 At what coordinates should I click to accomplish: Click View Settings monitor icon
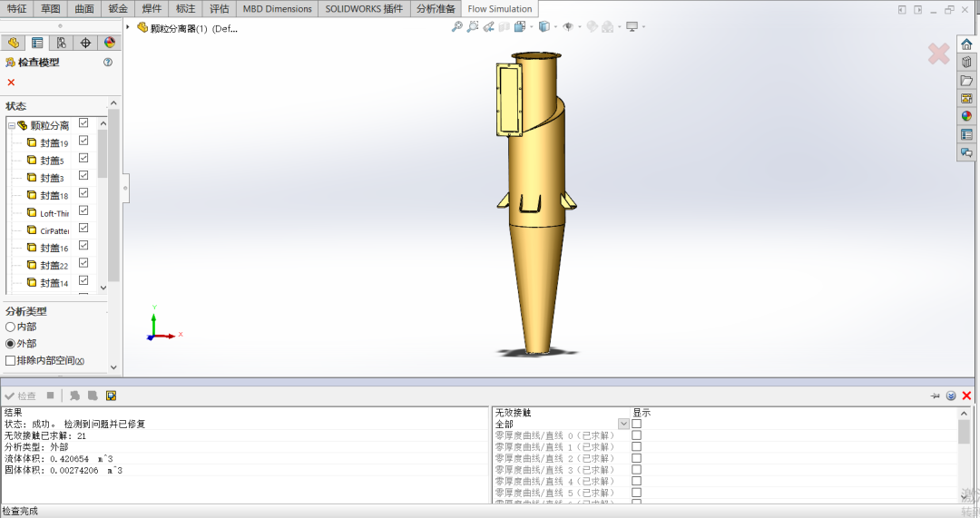click(x=632, y=27)
